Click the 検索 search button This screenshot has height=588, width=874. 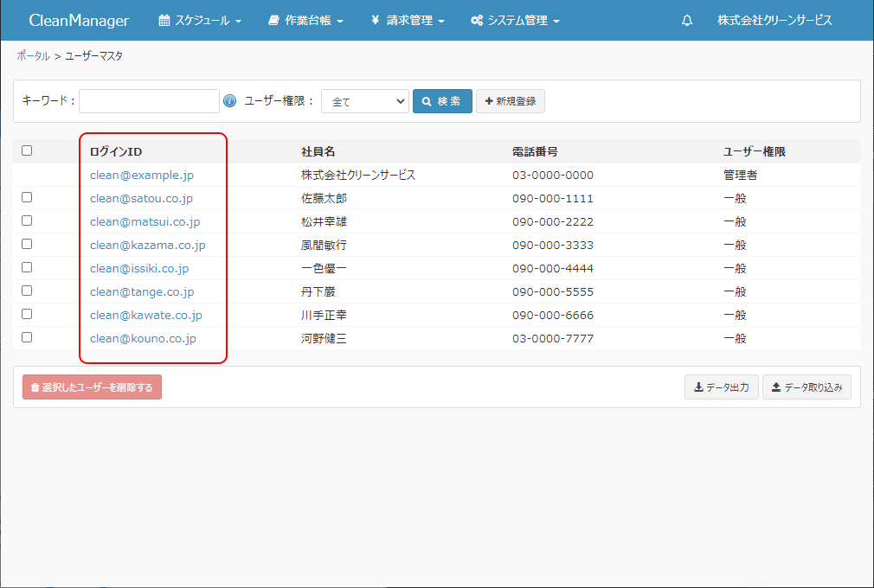coord(442,101)
